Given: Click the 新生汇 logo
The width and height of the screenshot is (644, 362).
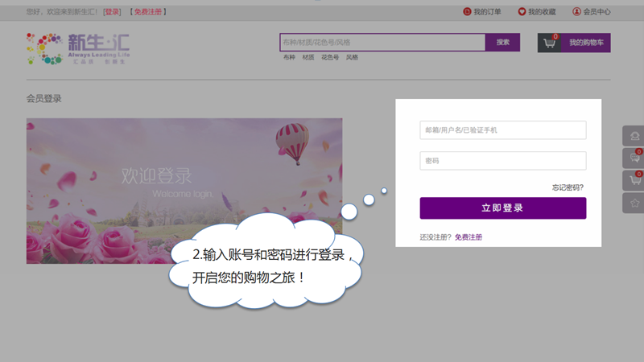Looking at the screenshot, I should click(78, 48).
